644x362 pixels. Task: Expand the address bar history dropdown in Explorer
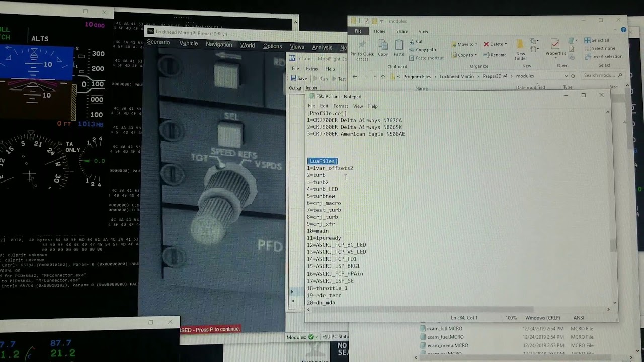point(566,76)
